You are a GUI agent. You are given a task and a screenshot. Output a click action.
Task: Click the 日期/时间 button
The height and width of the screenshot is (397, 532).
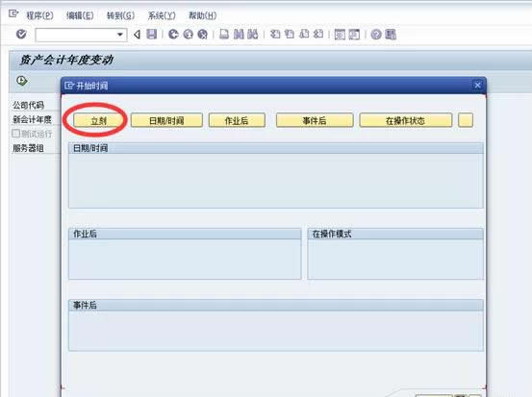click(166, 120)
